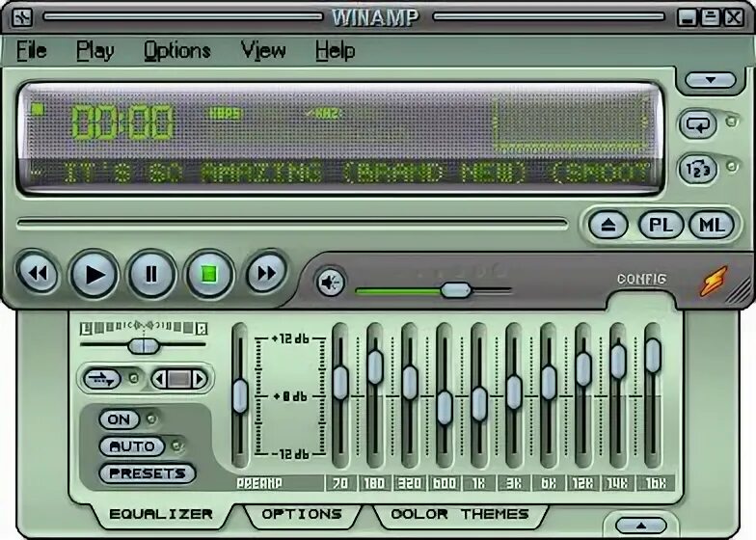Toggle shuffle (123) mode
Image resolution: width=756 pixels, height=540 pixels.
click(x=698, y=170)
